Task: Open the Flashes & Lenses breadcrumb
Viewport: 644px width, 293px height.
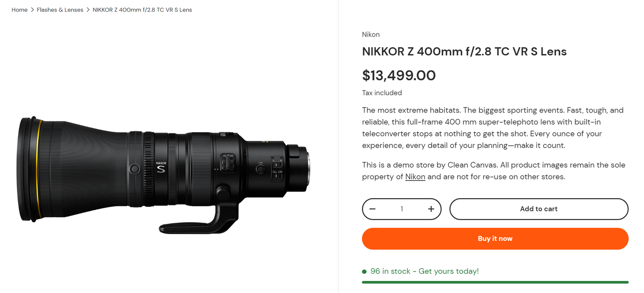Action: point(60,10)
